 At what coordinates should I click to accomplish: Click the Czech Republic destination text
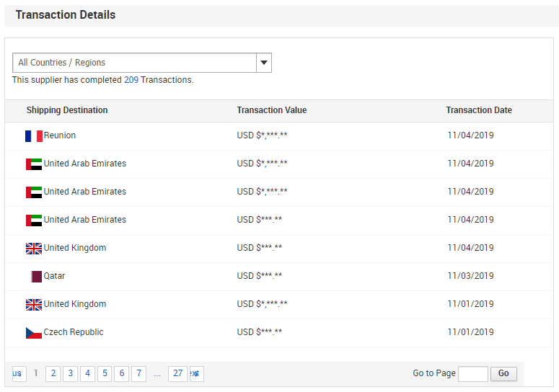74,332
